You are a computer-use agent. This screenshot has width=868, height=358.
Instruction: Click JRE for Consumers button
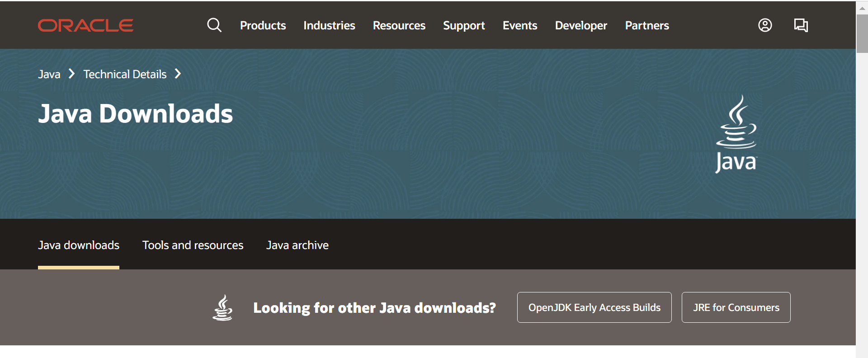(x=736, y=307)
